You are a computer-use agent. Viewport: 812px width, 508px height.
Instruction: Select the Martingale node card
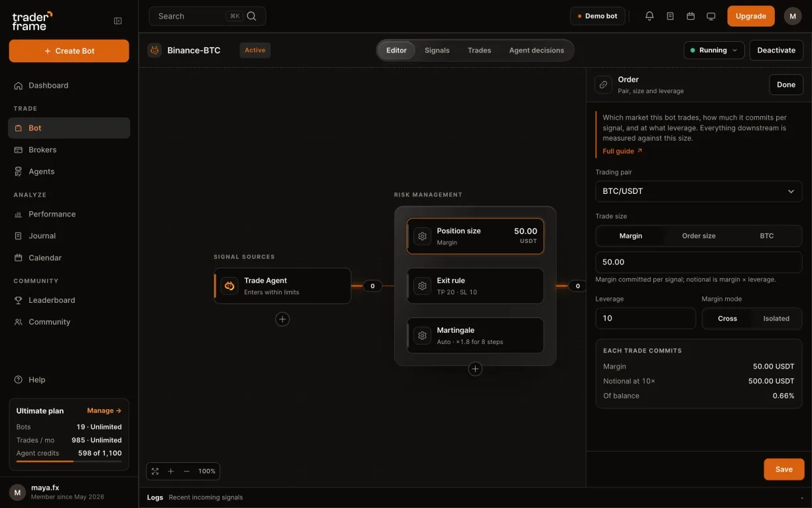(x=475, y=335)
